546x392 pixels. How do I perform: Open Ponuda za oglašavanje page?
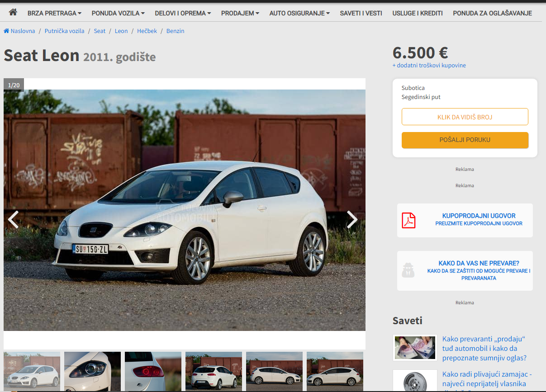[x=492, y=13]
